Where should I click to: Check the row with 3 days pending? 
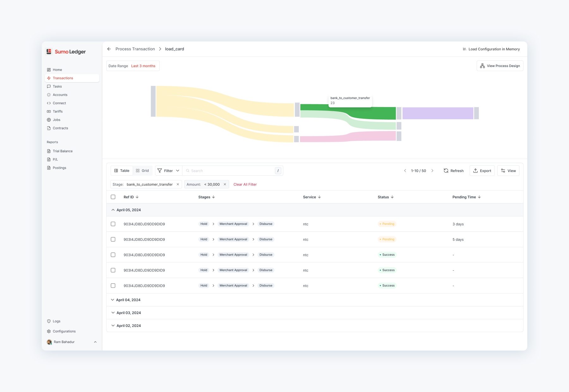[113, 224]
